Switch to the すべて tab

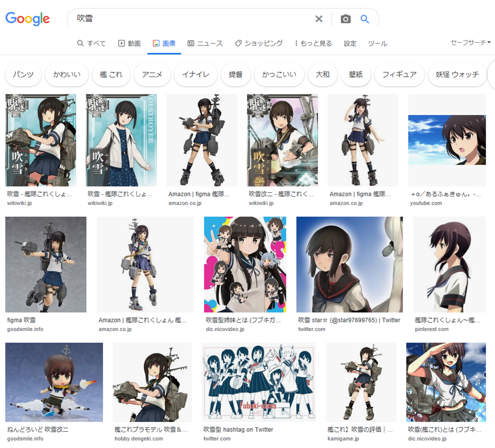coord(92,43)
